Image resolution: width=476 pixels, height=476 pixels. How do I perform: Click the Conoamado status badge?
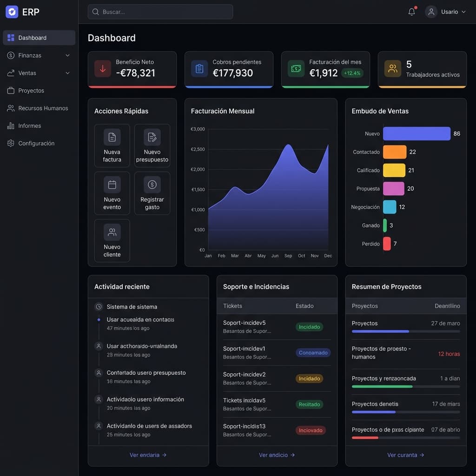[313, 352]
